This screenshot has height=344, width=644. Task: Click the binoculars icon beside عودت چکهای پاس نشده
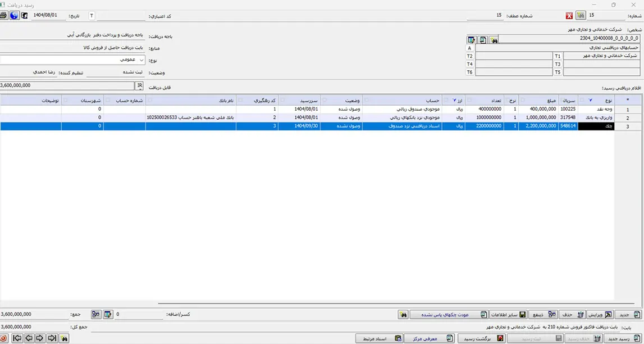403,315
